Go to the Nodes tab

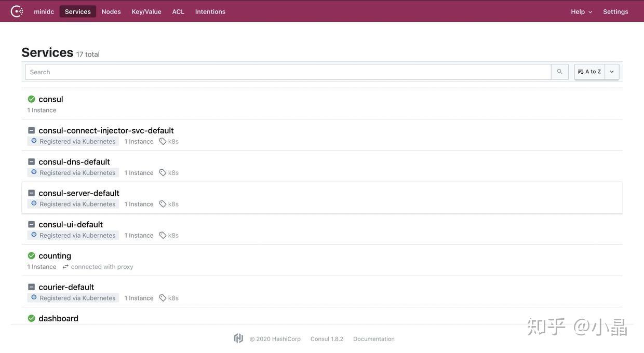tap(111, 11)
